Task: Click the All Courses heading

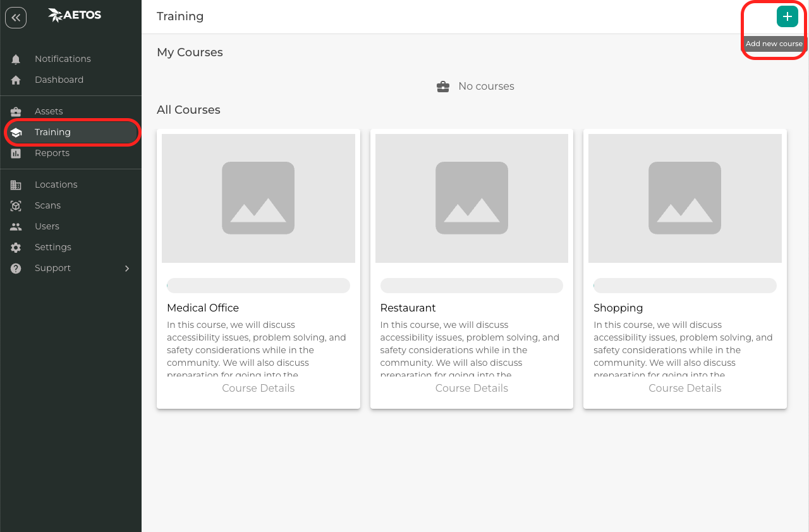Action: (x=188, y=110)
